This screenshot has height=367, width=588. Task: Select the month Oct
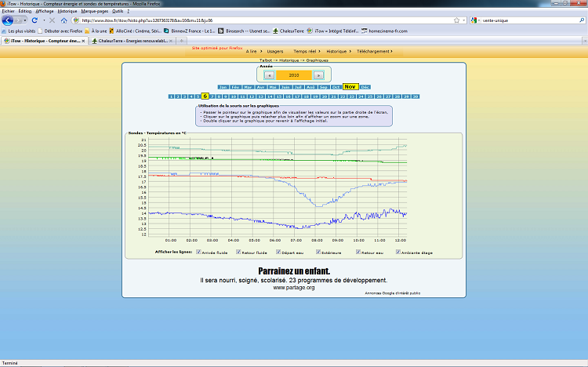[336, 86]
